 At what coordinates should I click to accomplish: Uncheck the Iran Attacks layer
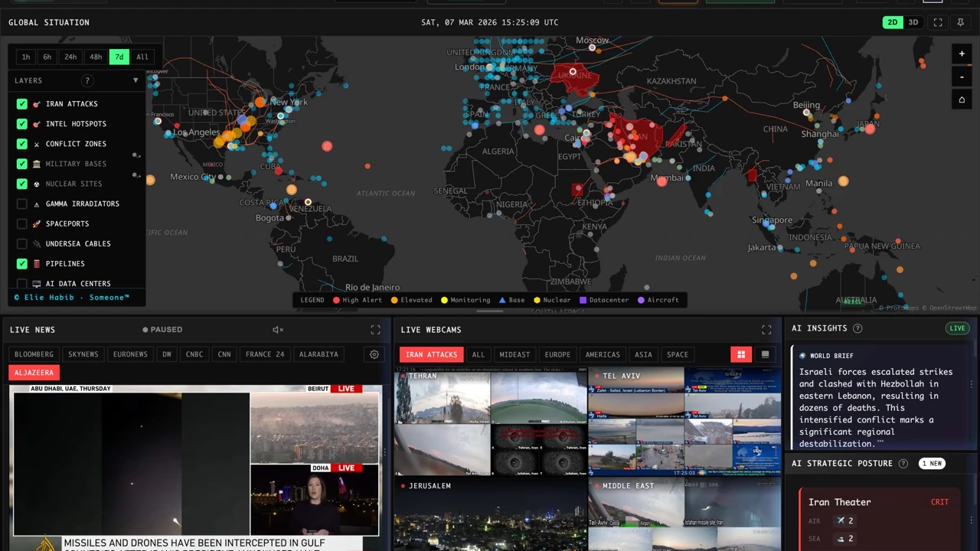(22, 104)
